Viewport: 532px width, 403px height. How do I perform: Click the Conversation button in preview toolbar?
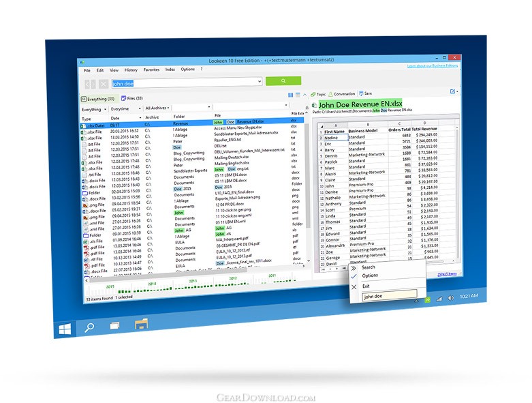tap(342, 94)
